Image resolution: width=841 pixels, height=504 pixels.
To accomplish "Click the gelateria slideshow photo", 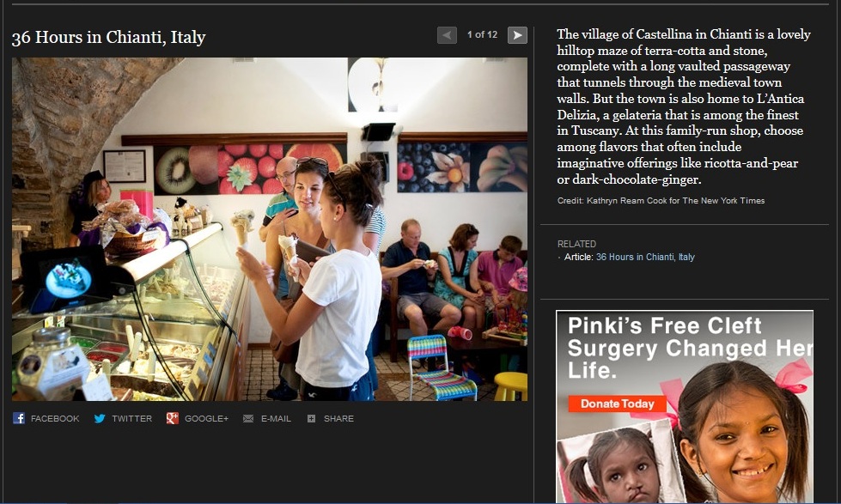I will click(x=270, y=229).
